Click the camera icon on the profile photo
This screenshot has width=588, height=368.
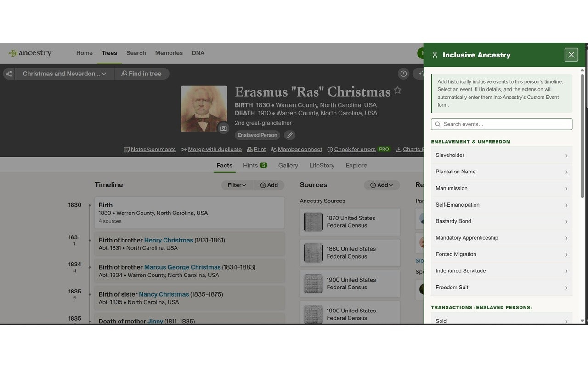pyautogui.click(x=223, y=128)
